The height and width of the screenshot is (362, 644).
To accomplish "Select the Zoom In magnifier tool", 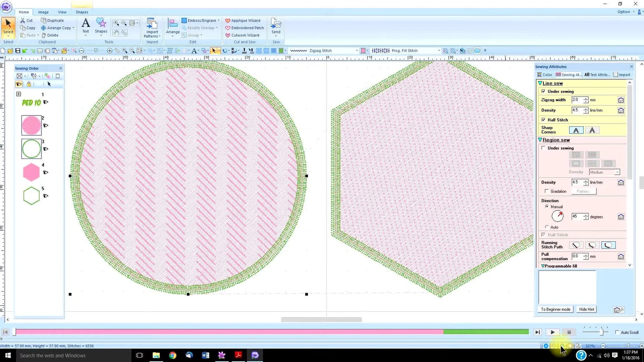I will click(x=116, y=23).
